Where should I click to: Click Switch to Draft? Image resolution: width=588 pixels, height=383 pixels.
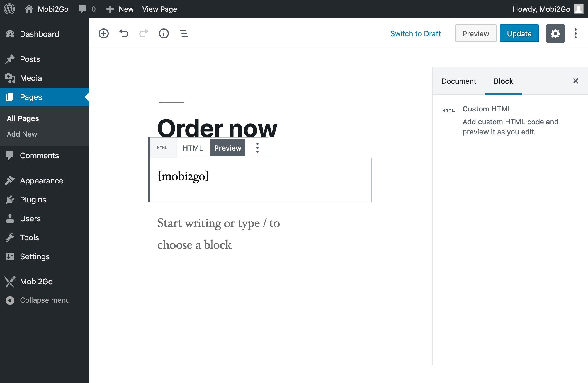click(416, 33)
